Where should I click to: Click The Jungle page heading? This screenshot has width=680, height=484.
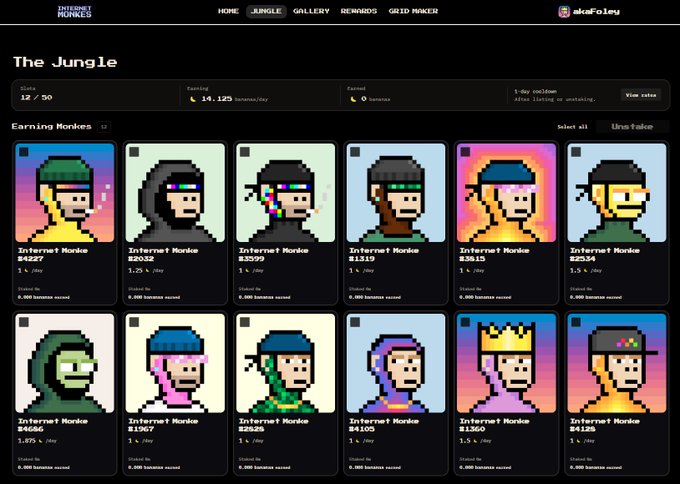65,62
